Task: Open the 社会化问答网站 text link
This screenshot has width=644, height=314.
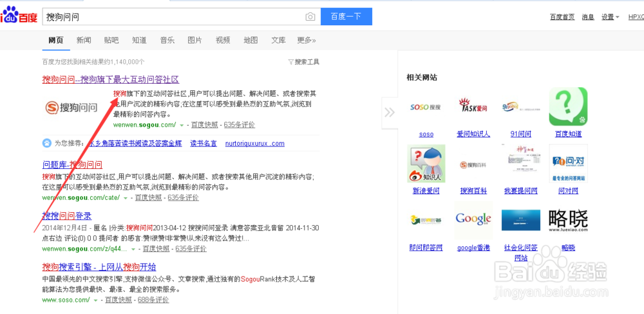Action: [521, 252]
